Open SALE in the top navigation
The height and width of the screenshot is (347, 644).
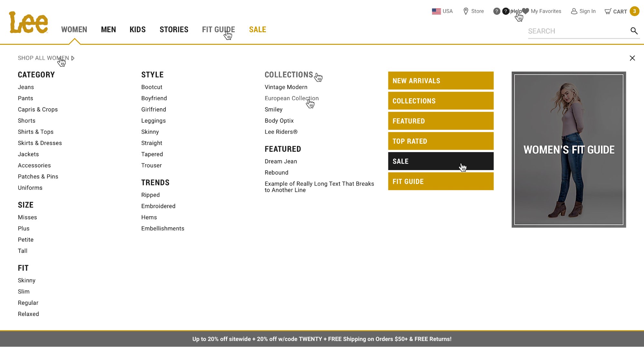(x=257, y=30)
